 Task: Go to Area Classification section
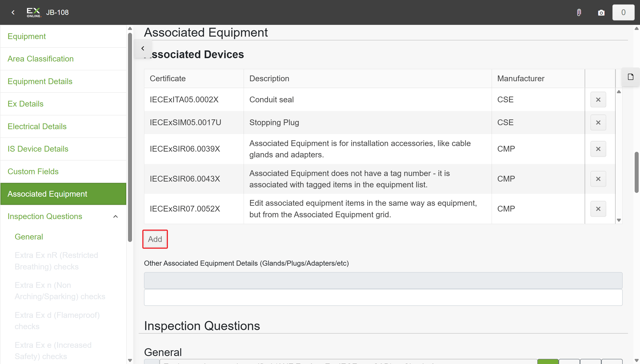tap(63, 59)
